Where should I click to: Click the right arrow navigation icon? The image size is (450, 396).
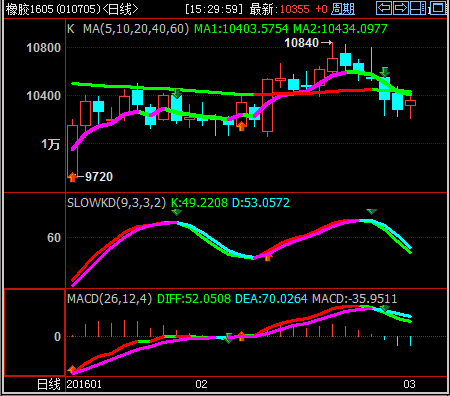401,8
